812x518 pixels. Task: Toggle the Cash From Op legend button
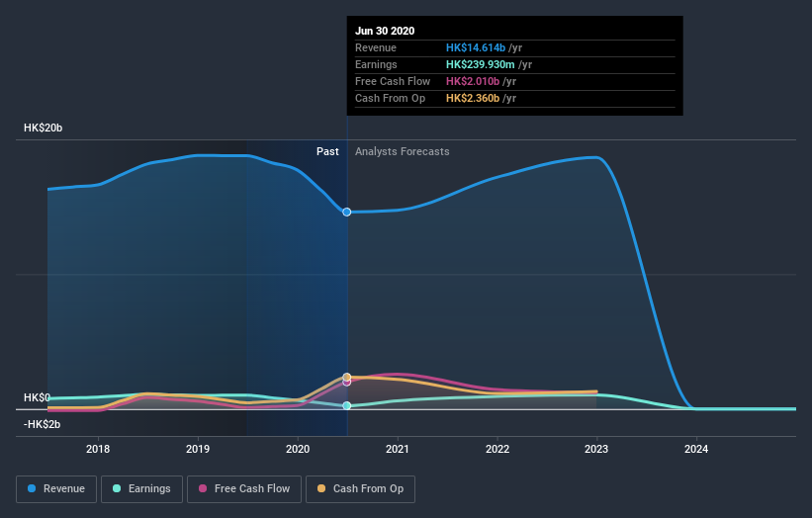pyautogui.click(x=360, y=489)
